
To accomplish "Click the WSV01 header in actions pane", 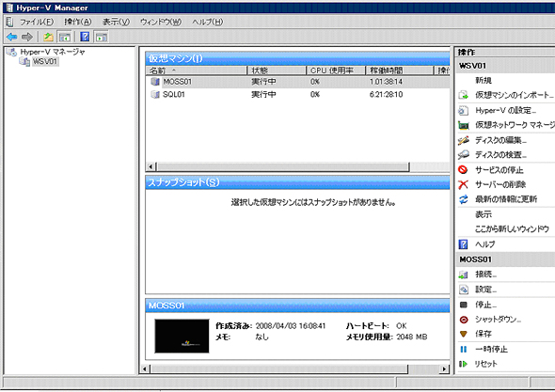I will pos(505,66).
